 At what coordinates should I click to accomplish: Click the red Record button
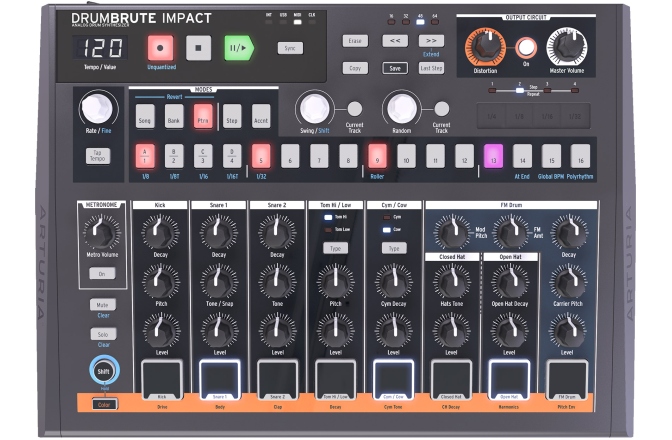pos(160,48)
